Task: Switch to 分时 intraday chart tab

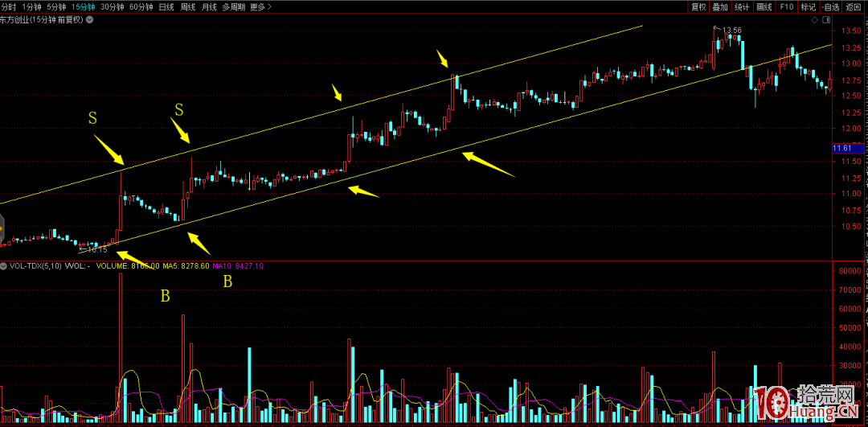Action: pos(9,7)
